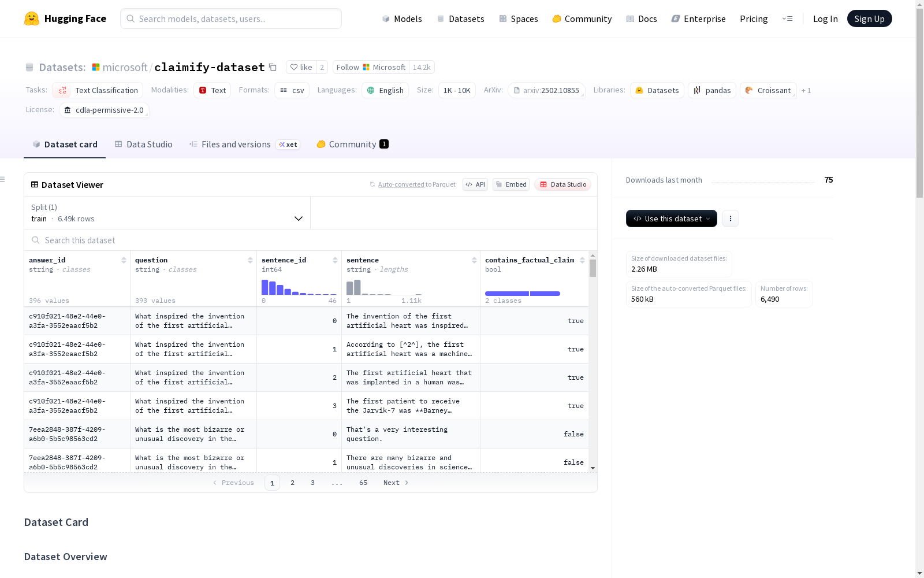Screen dimensions: 924x578
Task: Click the Search this dataset field
Action: (311, 240)
